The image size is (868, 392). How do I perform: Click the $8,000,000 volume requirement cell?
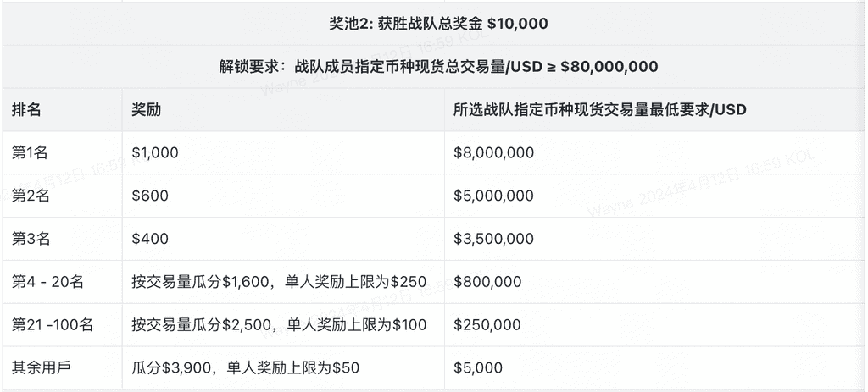[x=493, y=153]
